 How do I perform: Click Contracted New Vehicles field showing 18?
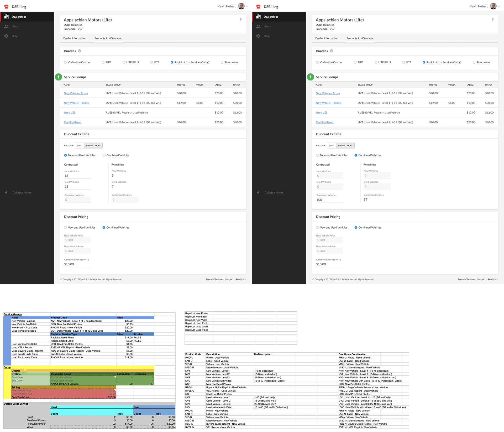coord(77,176)
